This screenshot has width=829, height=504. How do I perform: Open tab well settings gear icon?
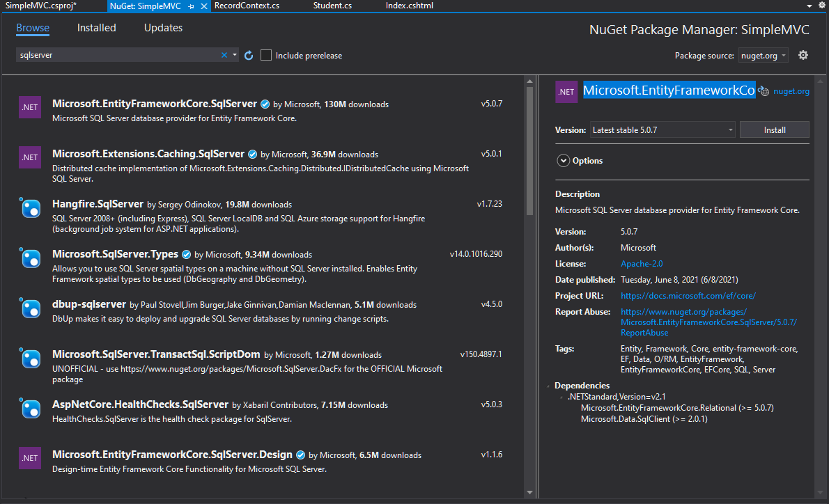tap(822, 6)
